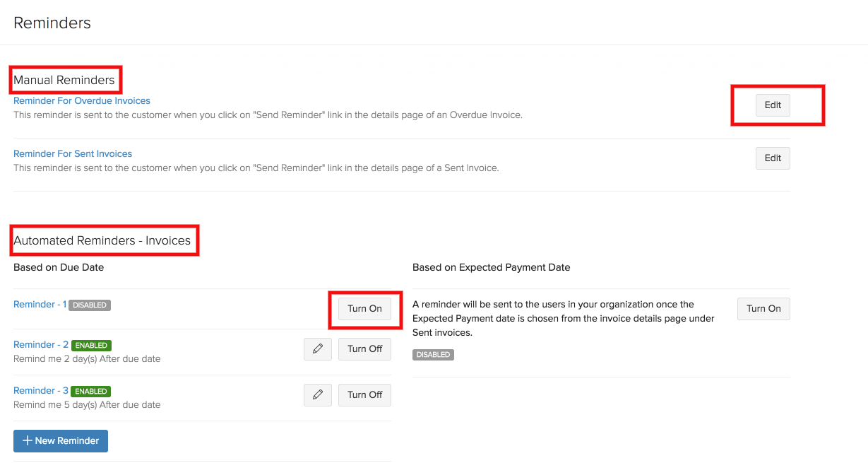This screenshot has height=463, width=868.
Task: Turn On Reminder - 1
Action: tap(364, 309)
